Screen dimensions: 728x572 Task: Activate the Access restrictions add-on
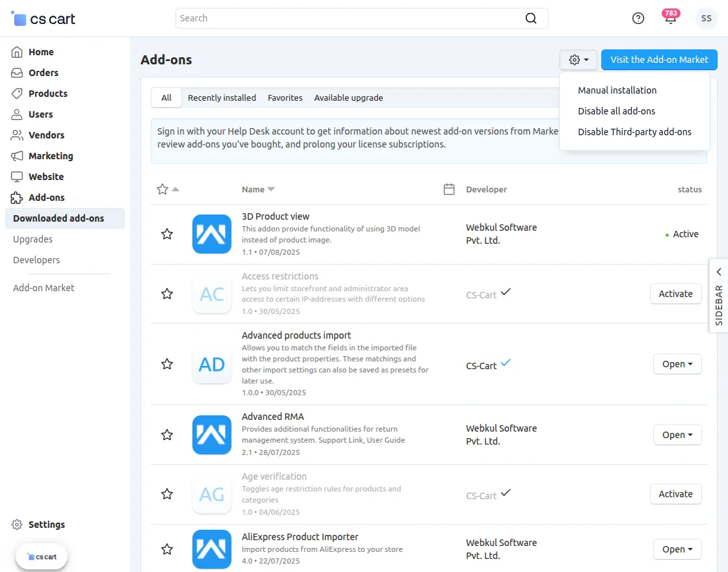pos(675,294)
